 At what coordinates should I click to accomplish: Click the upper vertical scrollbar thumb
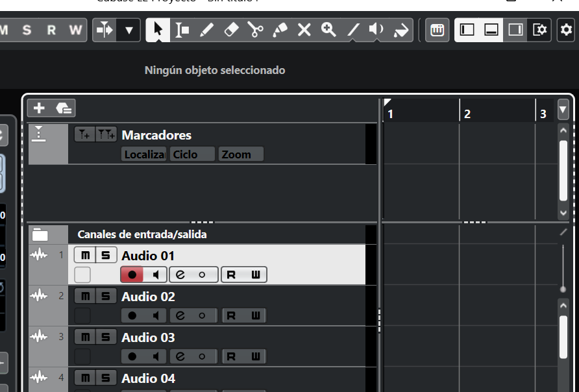coord(563,171)
